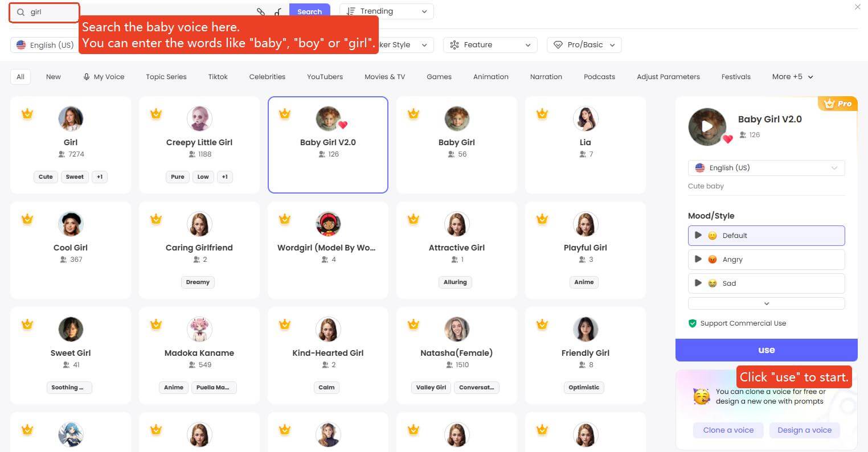Select the Madoka Kaname avatar
868x452 pixels.
coord(199,329)
